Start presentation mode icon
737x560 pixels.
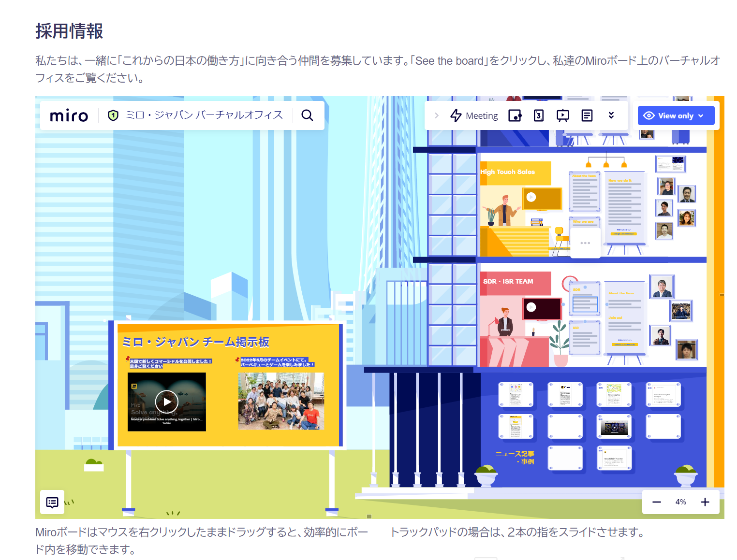coord(562,115)
